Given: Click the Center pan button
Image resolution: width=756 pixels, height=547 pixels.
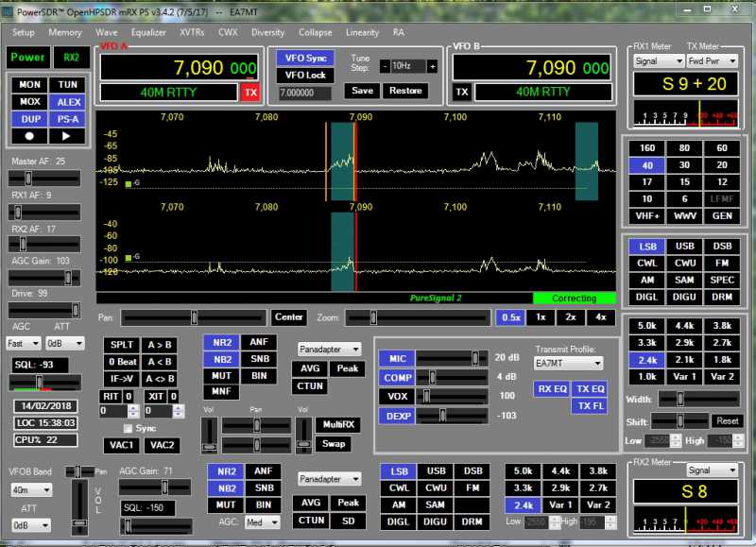Looking at the screenshot, I should [288, 317].
